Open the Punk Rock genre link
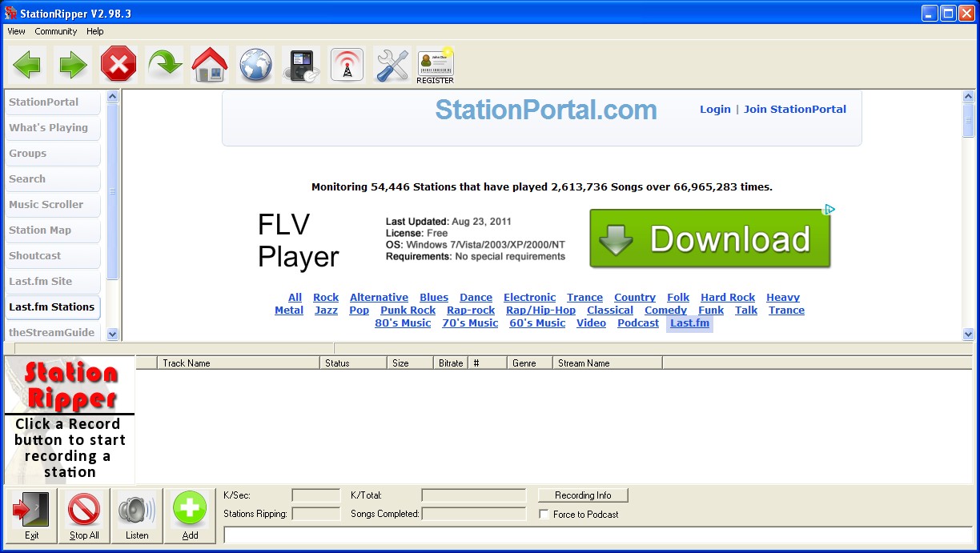Image resolution: width=980 pixels, height=553 pixels. (x=408, y=311)
